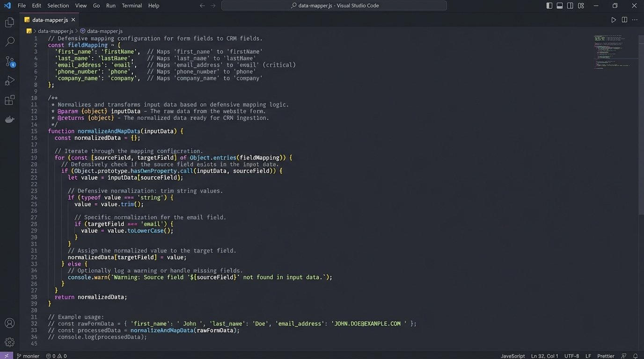This screenshot has width=644, height=359.
Task: Split the editor to the right
Action: (624, 20)
